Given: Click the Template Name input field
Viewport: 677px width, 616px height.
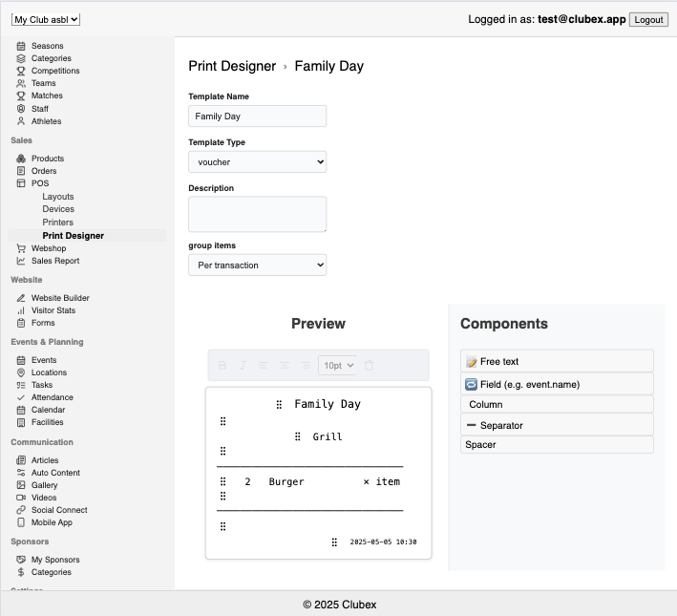Looking at the screenshot, I should [257, 117].
